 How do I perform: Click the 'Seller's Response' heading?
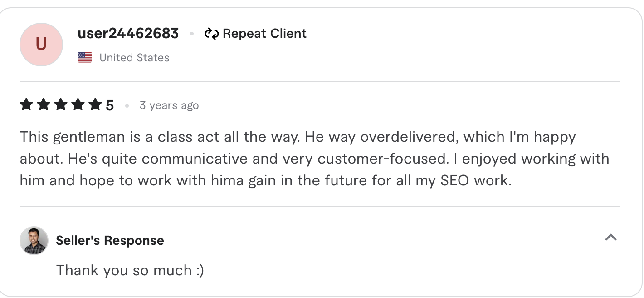coord(110,241)
